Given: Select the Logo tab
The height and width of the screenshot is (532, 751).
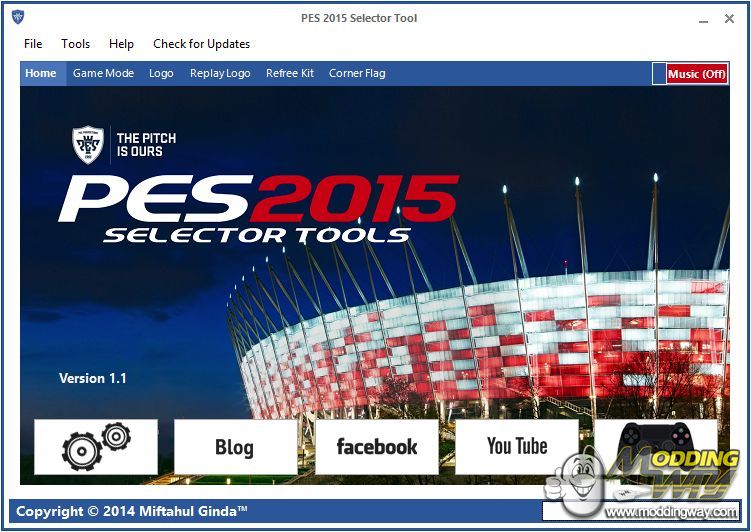Looking at the screenshot, I should tap(161, 73).
